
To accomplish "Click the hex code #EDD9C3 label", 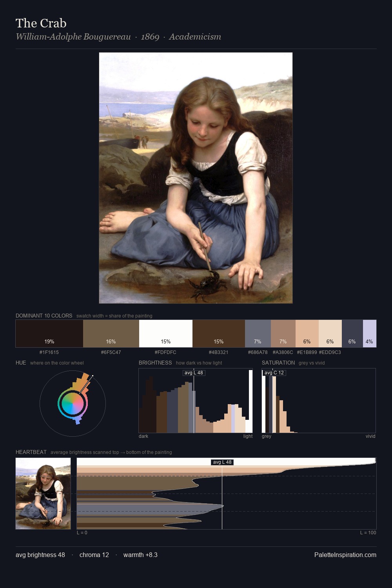I will pos(330,352).
